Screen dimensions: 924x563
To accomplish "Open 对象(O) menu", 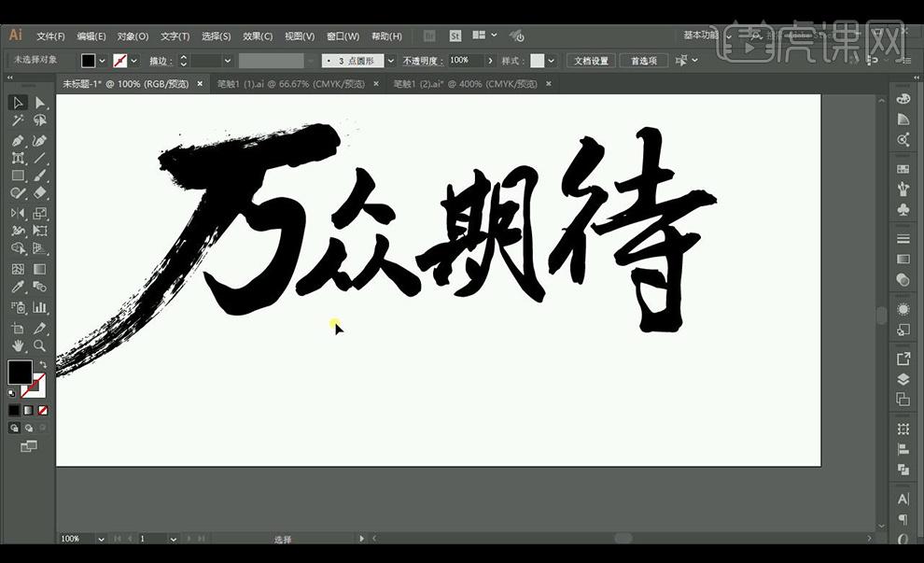I will coord(133,36).
